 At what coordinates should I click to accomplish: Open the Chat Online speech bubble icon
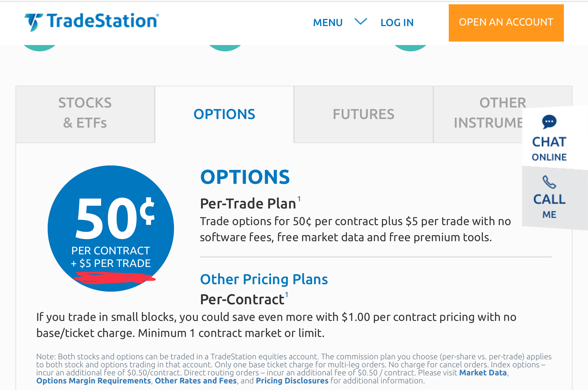coord(549,122)
